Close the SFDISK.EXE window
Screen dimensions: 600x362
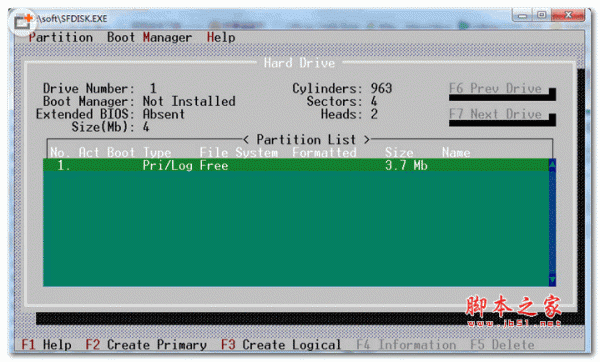568,15
